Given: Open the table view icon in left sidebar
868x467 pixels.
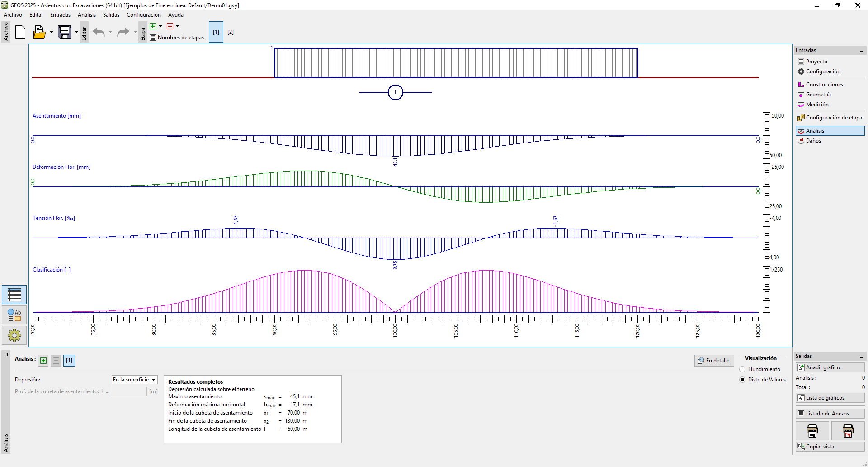Looking at the screenshot, I should (14, 295).
